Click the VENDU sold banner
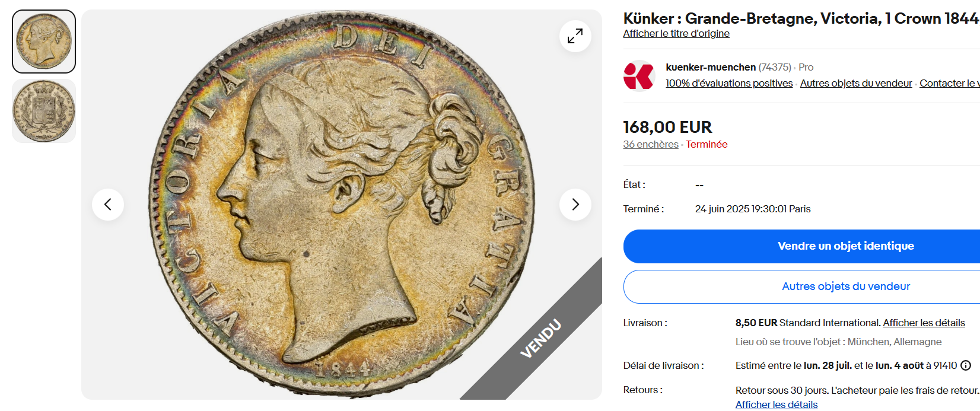 coord(540,339)
